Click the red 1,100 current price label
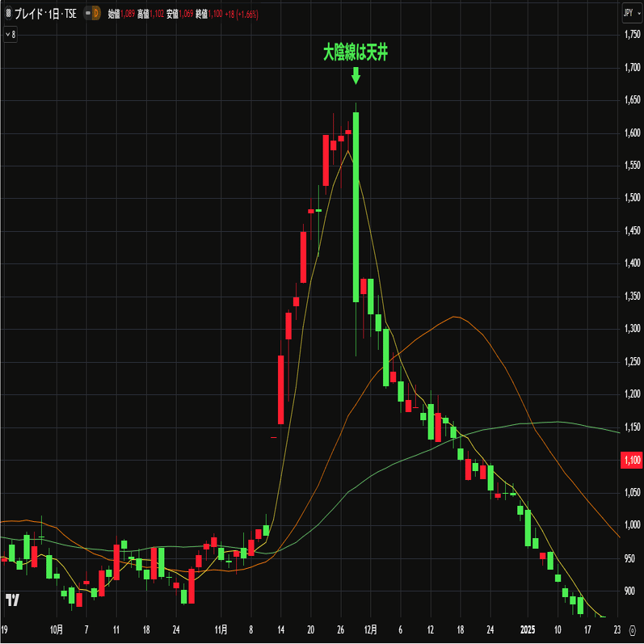The image size is (644, 644). [x=632, y=460]
